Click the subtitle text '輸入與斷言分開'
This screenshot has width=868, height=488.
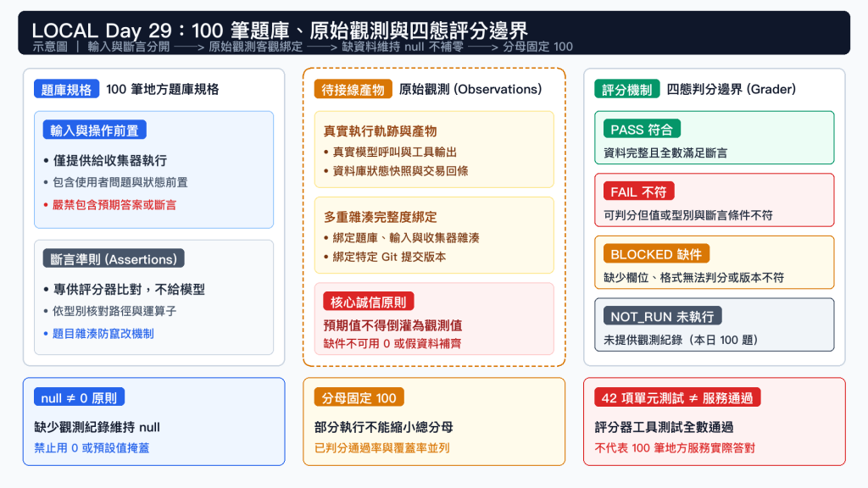[x=129, y=47]
